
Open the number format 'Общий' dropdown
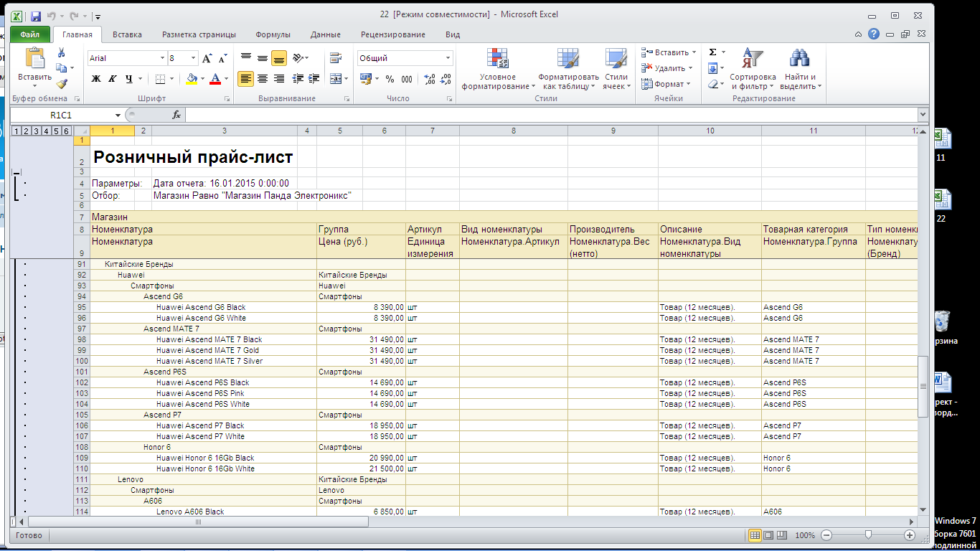click(448, 58)
